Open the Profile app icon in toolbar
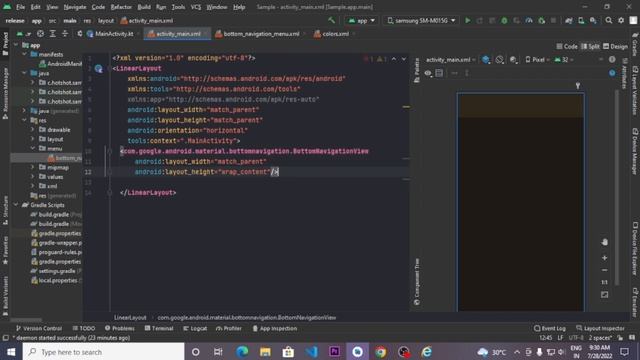This screenshot has height=360, width=640. 529,20
